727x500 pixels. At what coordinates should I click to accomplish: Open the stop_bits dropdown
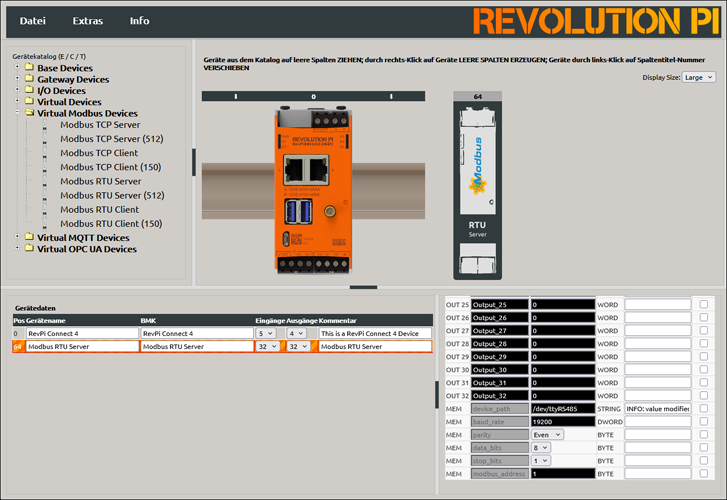[541, 461]
